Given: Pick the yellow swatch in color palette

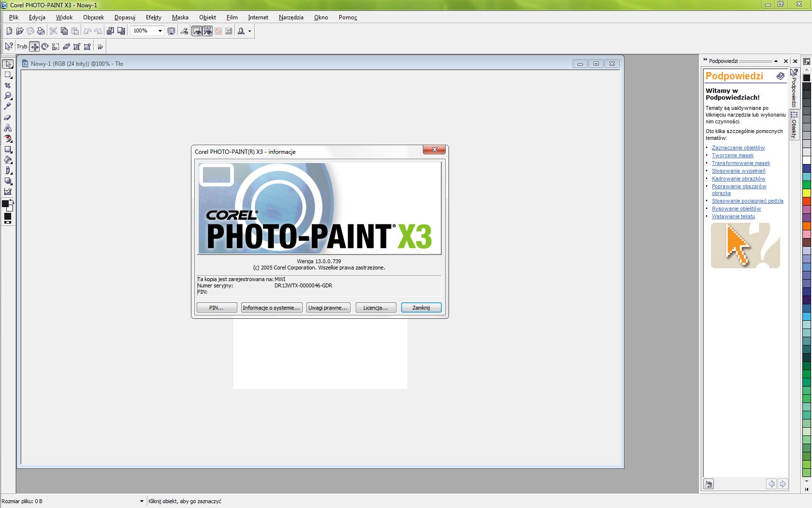Looking at the screenshot, I should 806,193.
